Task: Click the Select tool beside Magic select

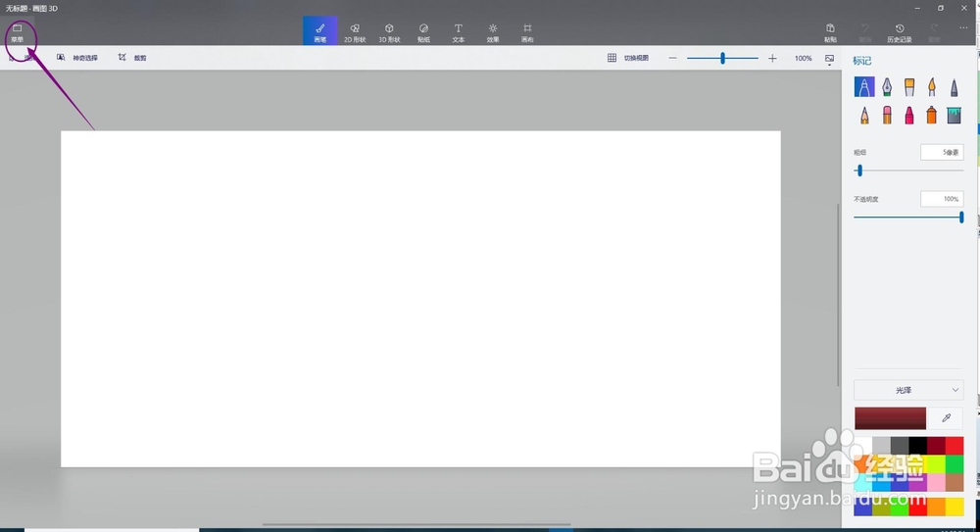Action: click(x=22, y=58)
